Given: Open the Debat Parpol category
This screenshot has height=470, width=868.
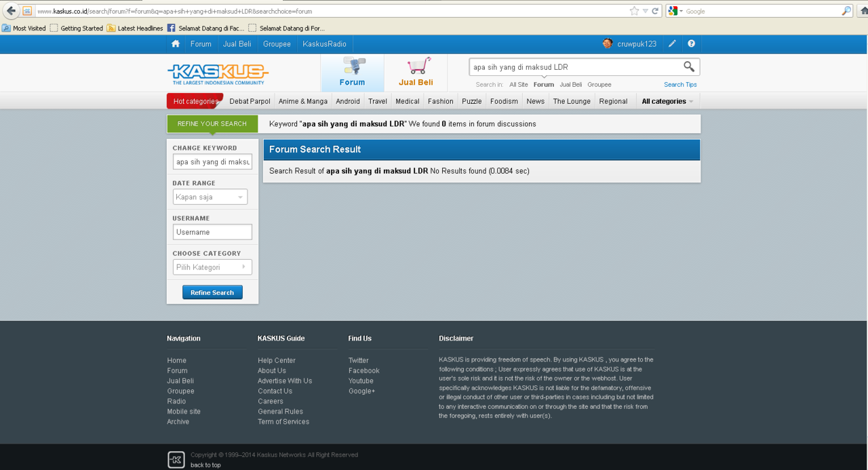Looking at the screenshot, I should (x=250, y=101).
